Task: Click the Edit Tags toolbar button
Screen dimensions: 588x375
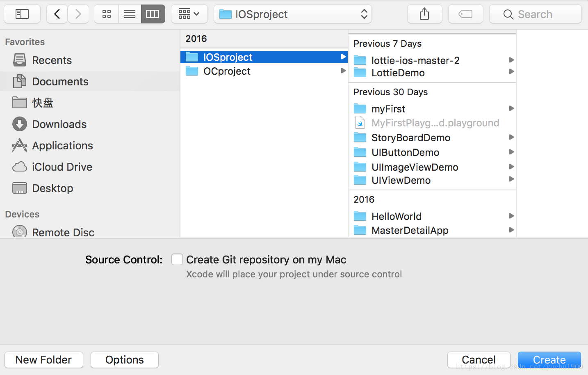Action: pyautogui.click(x=465, y=14)
